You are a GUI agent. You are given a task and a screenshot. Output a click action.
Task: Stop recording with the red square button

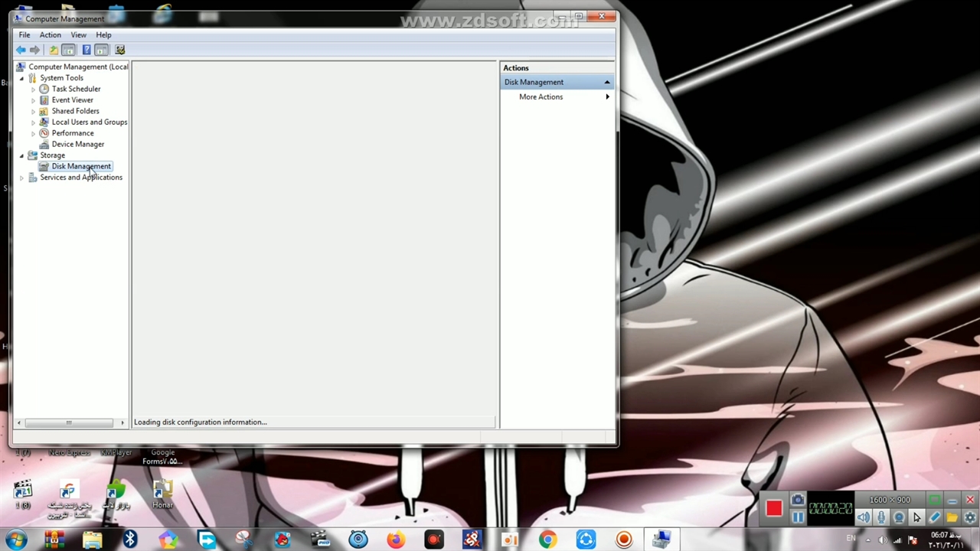point(773,509)
